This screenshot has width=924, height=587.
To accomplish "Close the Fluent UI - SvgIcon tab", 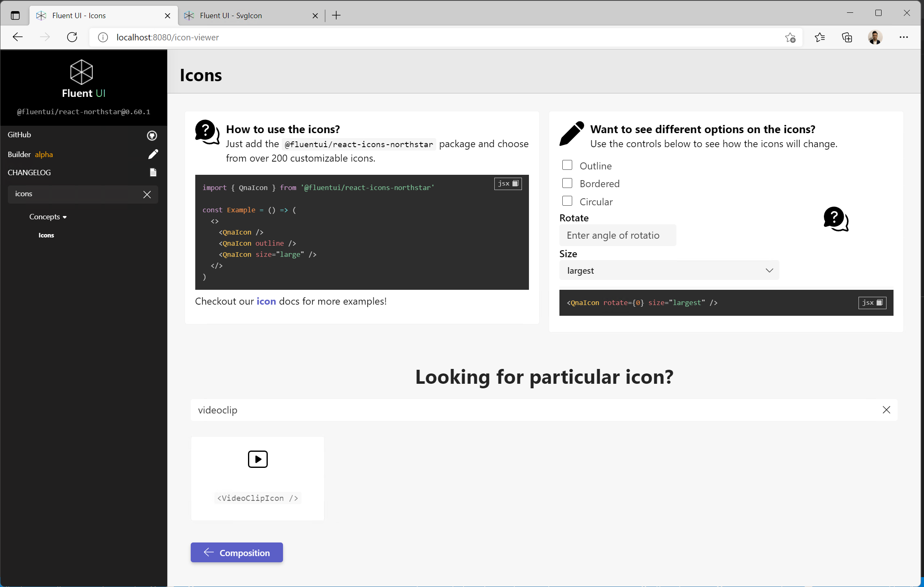I will tap(315, 16).
